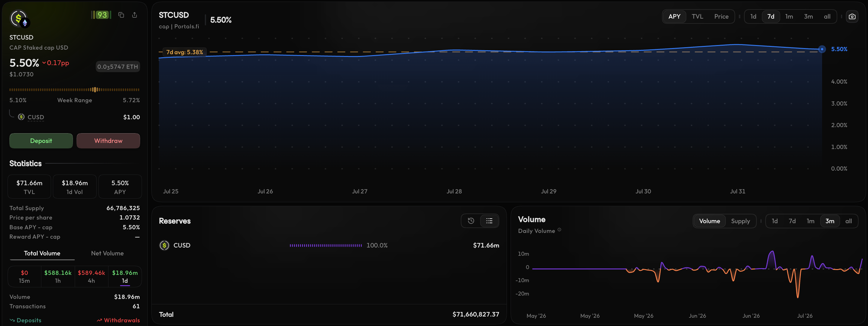Click the CUSD reserve token icon
Screen dimensions: 868x326
coord(164,245)
